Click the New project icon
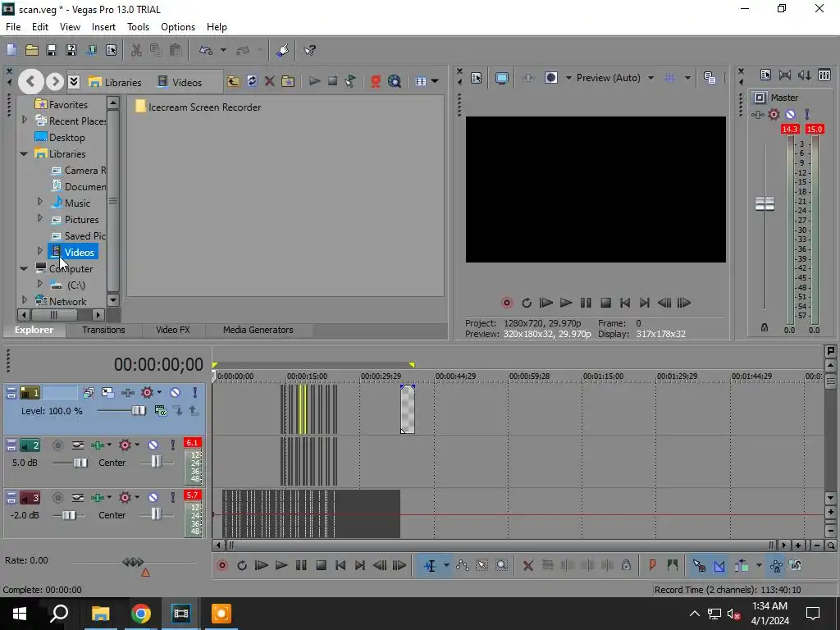The height and width of the screenshot is (630, 840). [11, 50]
